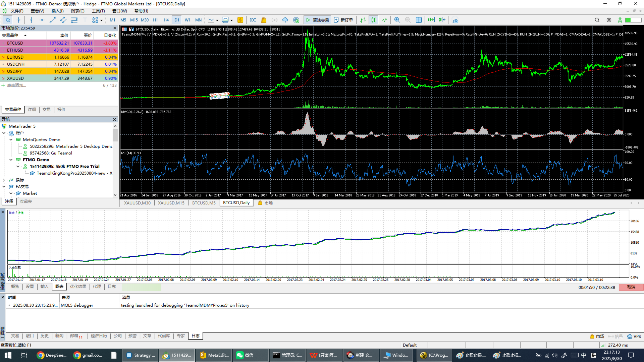This screenshot has height=362, width=644.
Task: Open the user account profile icon
Action: 609,20
